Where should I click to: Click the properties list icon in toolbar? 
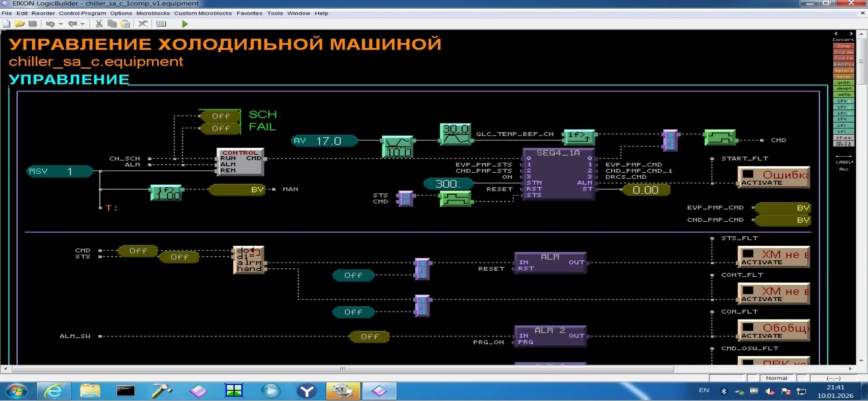(161, 24)
